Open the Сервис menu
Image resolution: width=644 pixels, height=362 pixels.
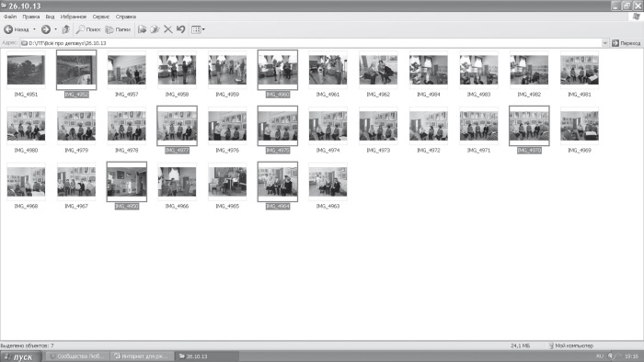pyautogui.click(x=100, y=17)
